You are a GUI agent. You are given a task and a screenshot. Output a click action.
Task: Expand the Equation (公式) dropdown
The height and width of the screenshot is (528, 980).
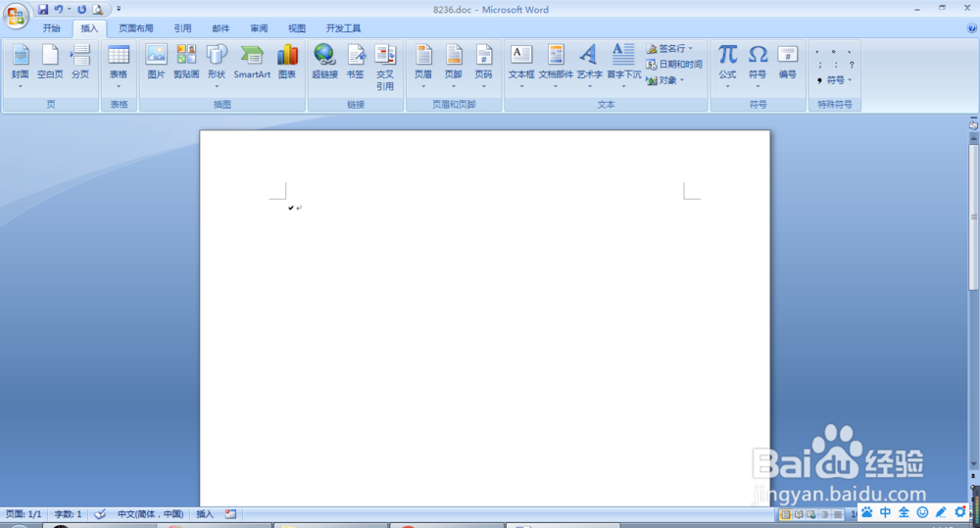(x=727, y=86)
